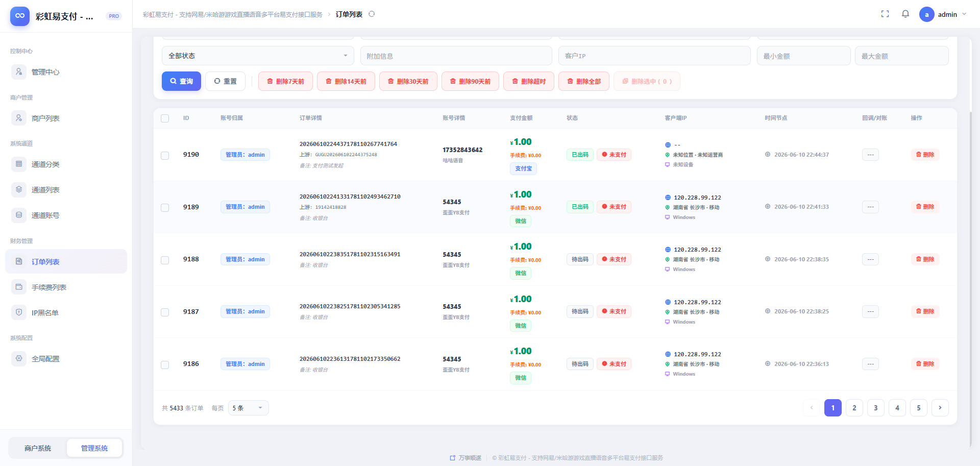Click the globe IP icon in row 9189

pyautogui.click(x=668, y=198)
